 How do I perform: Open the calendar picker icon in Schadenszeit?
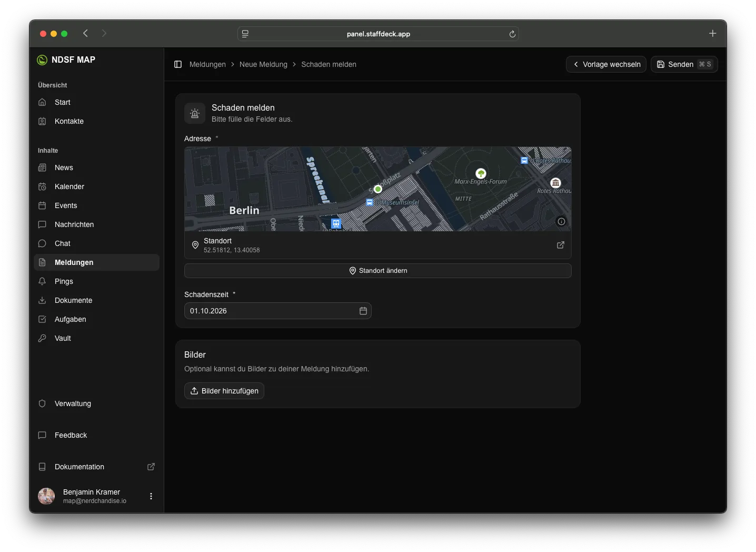363,311
